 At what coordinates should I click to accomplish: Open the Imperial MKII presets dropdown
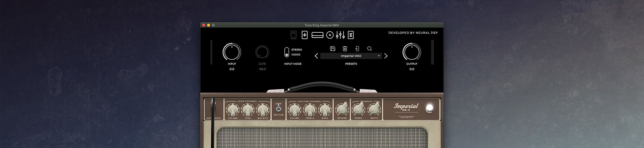tap(351, 56)
